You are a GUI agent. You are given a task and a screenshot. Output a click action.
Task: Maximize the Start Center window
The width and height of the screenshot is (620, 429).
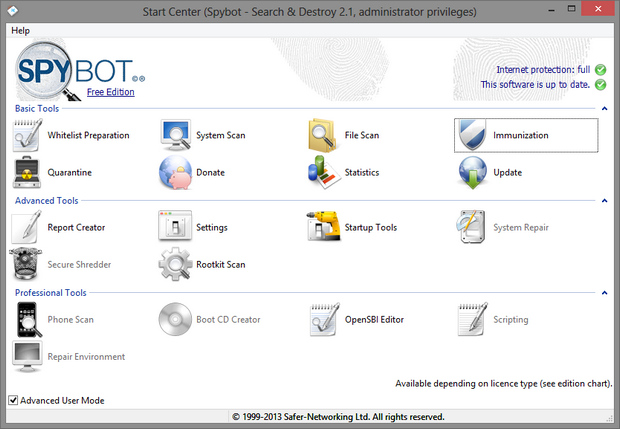571,8
